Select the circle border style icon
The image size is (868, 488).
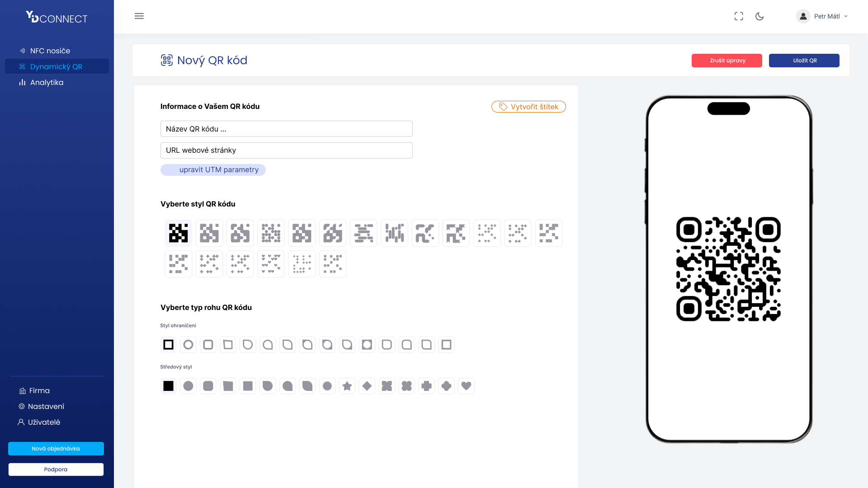pyautogui.click(x=188, y=345)
